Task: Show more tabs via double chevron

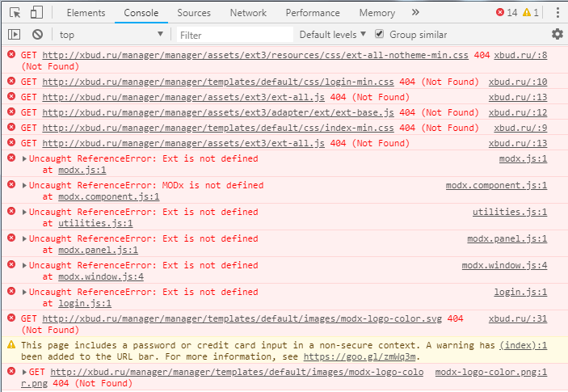Action: [415, 13]
